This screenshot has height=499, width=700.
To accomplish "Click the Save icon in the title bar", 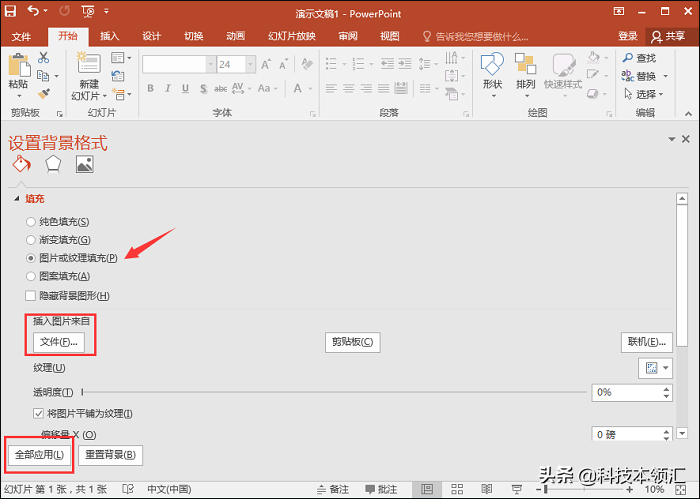I will 10,11.
